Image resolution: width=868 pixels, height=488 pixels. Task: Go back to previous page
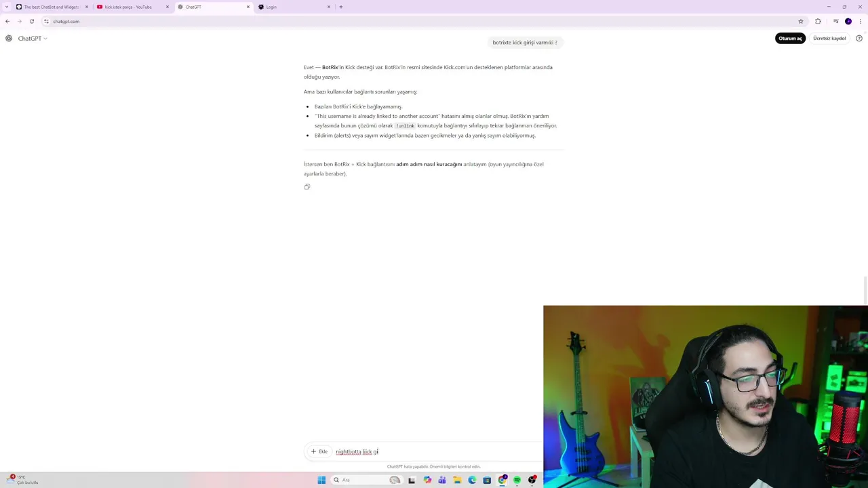(x=7, y=21)
